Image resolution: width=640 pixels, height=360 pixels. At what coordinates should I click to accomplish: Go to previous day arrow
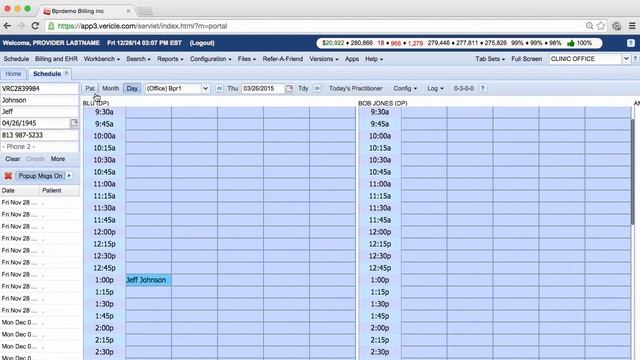pyautogui.click(x=220, y=88)
